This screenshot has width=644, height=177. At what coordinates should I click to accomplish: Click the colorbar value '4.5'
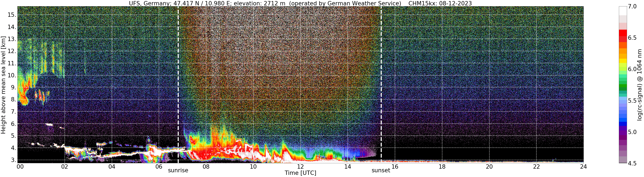pyautogui.click(x=632, y=163)
